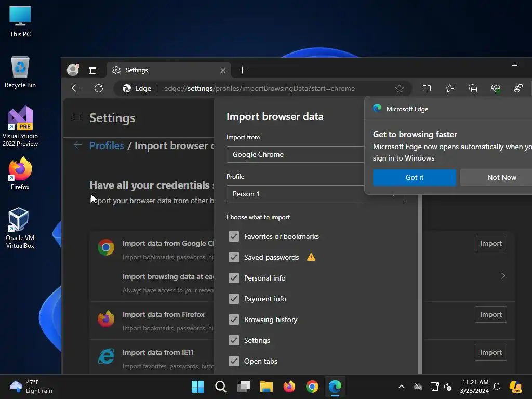Uncheck Payment info

click(x=234, y=299)
